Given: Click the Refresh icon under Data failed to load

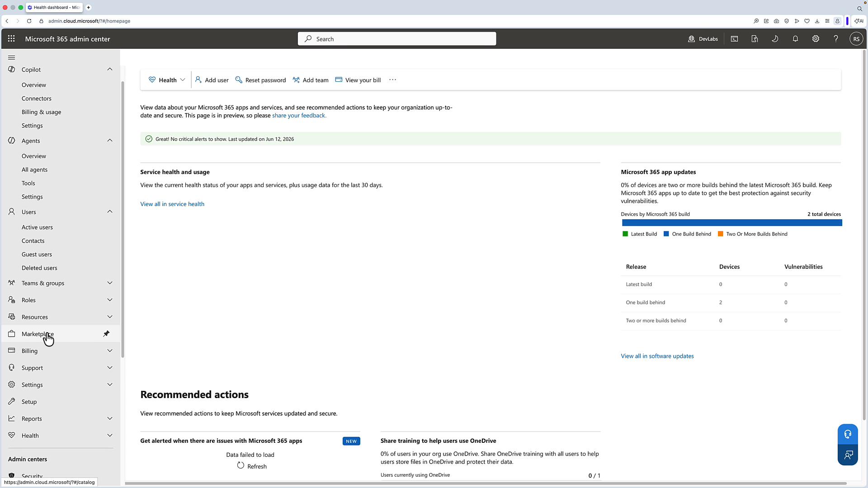Looking at the screenshot, I should click(241, 465).
